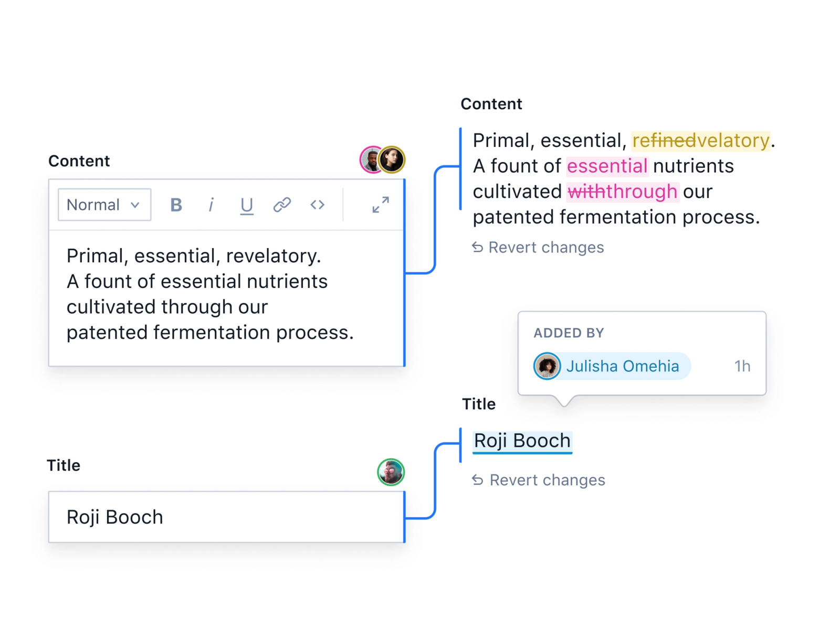840x639 pixels.
Task: Expand the Content editor to fullscreen
Action: [381, 205]
